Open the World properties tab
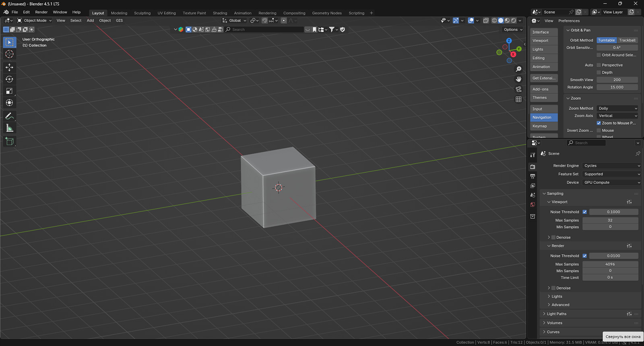The height and width of the screenshot is (346, 644). (533, 204)
